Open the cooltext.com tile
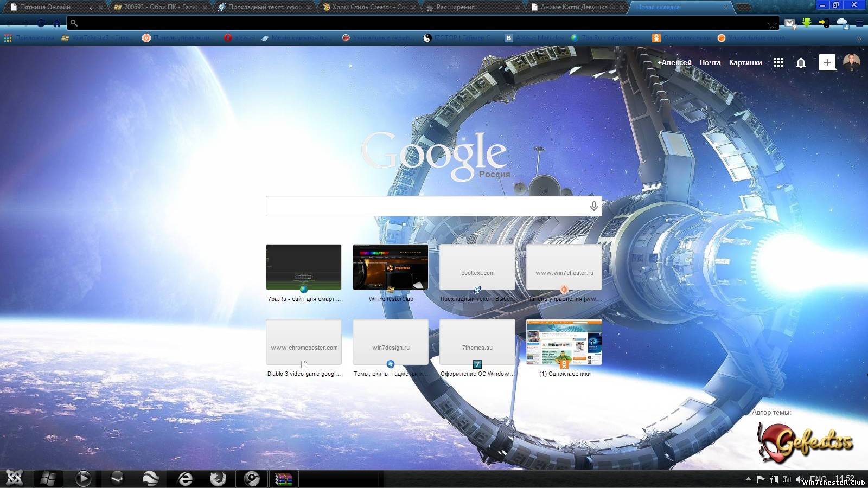 [477, 267]
